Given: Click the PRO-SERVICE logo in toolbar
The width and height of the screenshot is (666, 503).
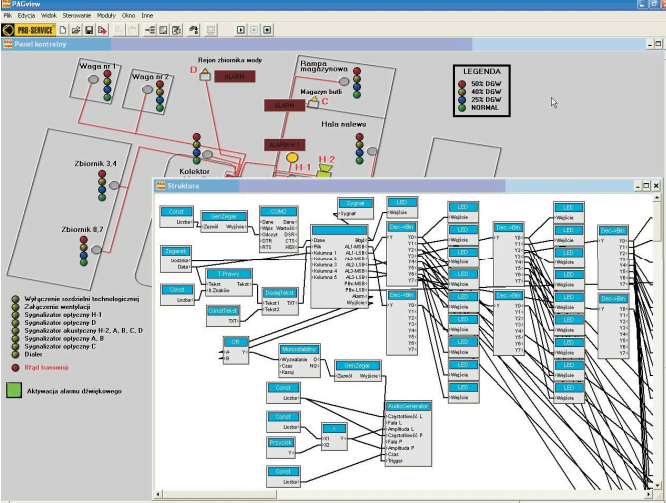Looking at the screenshot, I should tap(28, 30).
